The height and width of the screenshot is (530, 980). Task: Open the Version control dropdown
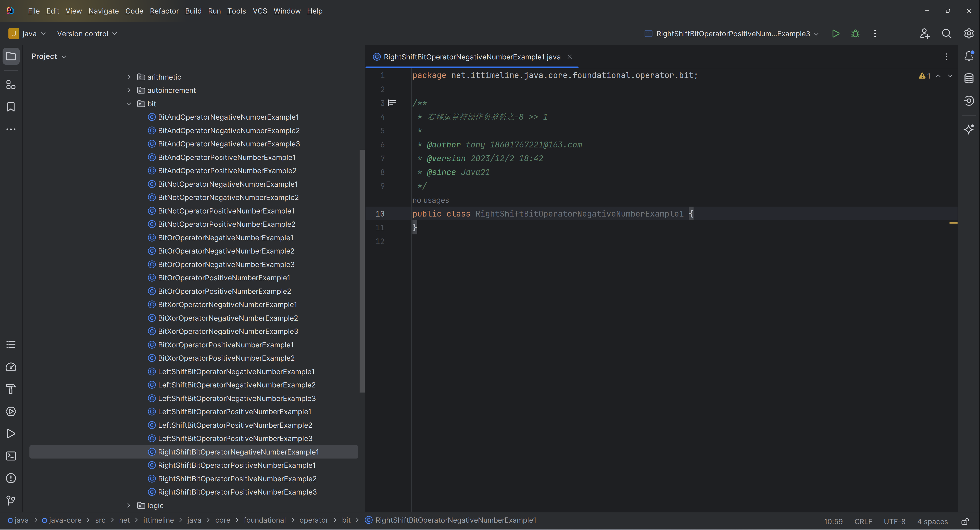(87, 33)
